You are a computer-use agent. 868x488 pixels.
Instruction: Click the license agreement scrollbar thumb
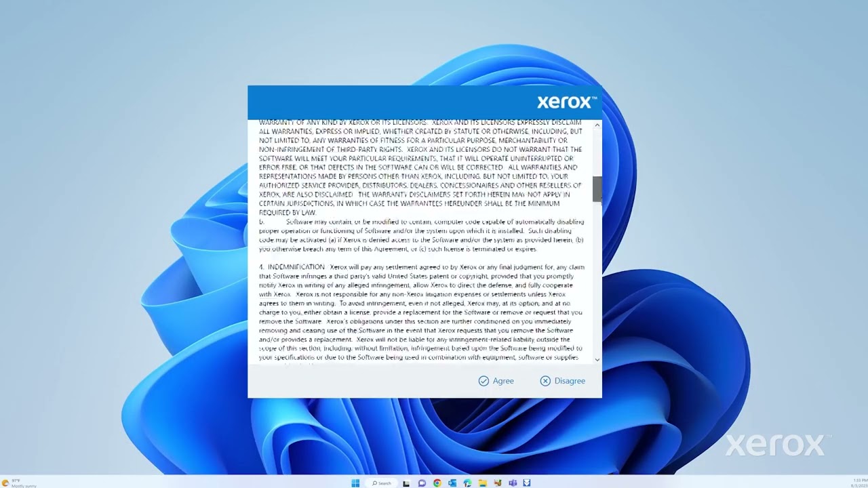tap(597, 189)
